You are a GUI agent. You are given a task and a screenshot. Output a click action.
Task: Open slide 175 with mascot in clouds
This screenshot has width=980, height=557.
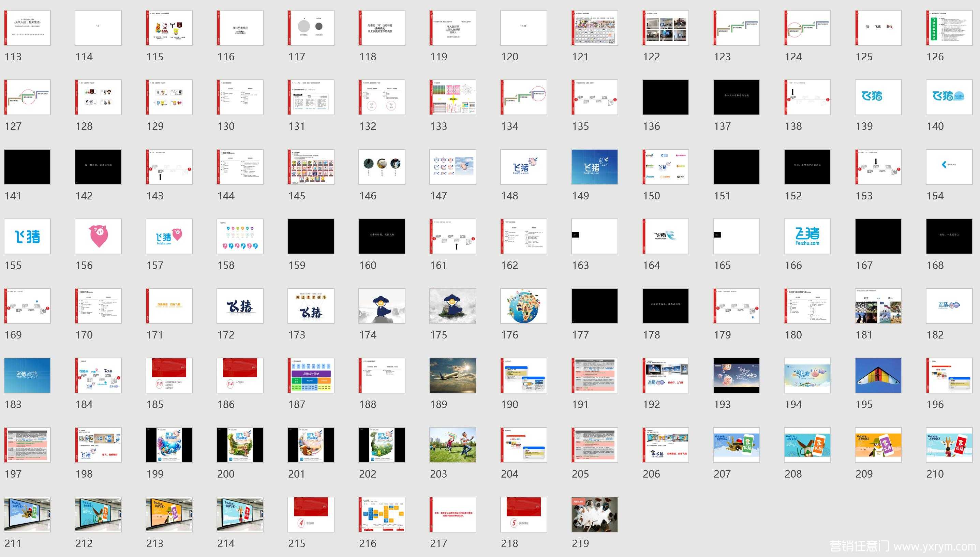coord(453,306)
